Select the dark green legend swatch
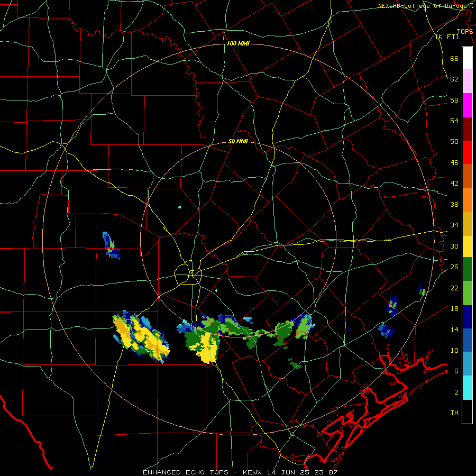 coord(467,269)
